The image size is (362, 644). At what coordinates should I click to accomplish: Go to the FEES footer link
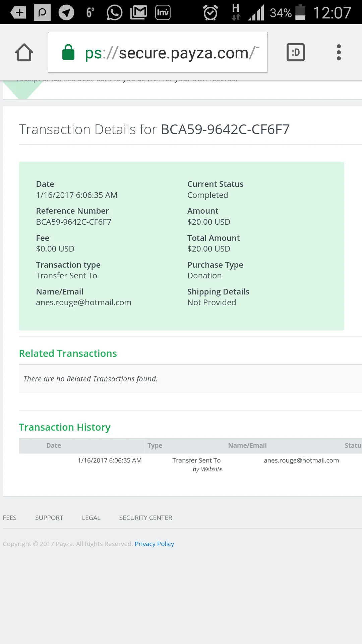tap(9, 518)
